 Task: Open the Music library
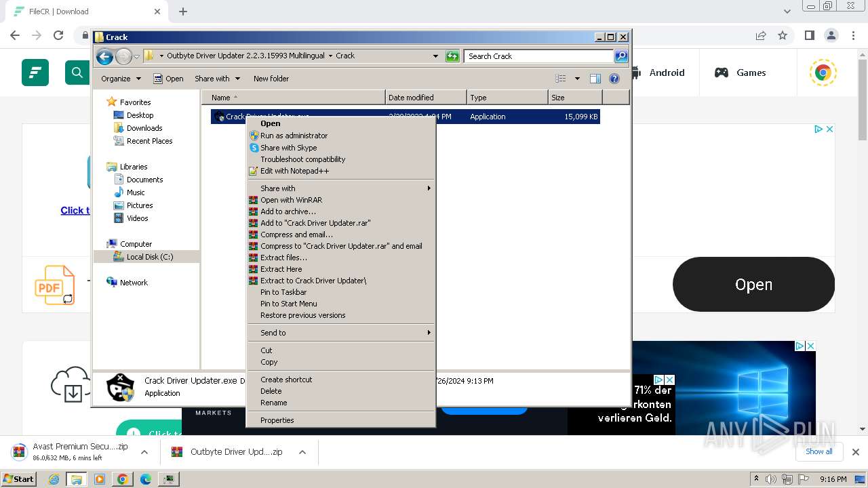tap(136, 192)
